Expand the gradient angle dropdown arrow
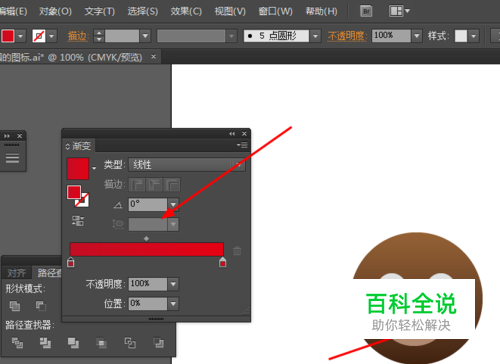500x364 pixels. point(173,204)
